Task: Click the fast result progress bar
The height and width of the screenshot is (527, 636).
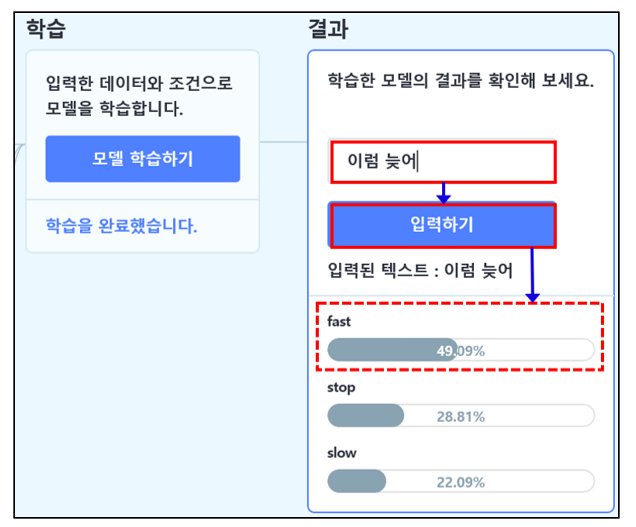Action: 461,350
